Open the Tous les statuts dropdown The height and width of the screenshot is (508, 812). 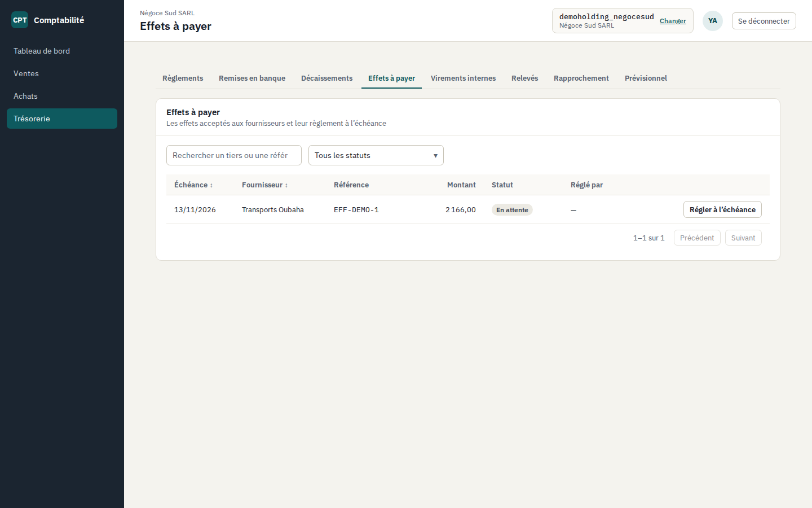(376, 155)
